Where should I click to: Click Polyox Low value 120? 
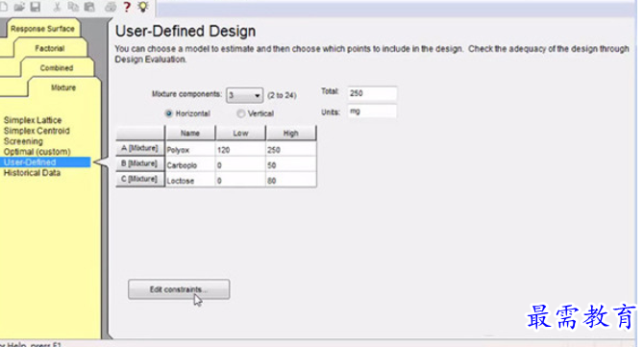(x=240, y=150)
